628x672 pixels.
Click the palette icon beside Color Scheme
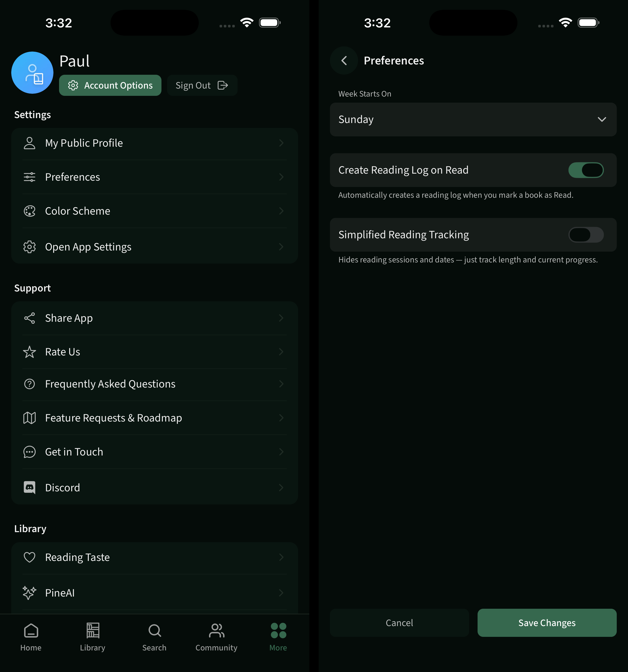[29, 211]
